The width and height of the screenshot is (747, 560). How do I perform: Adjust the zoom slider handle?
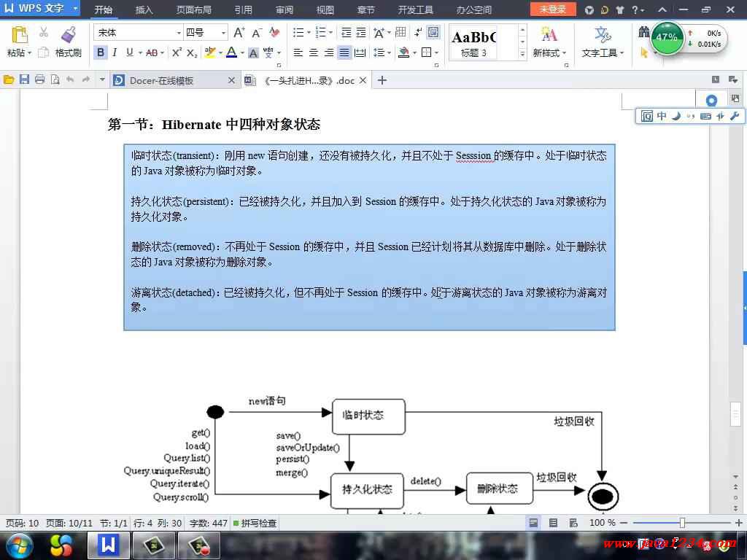point(682,523)
